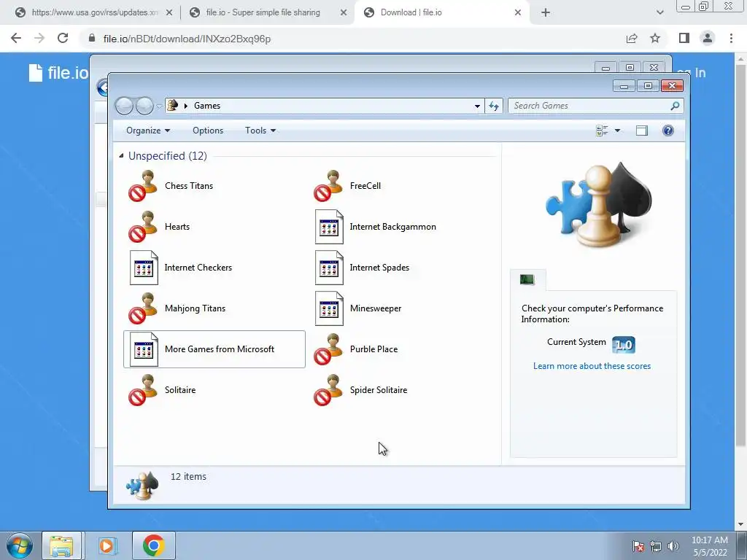Click the Games forward navigation button

144,106
